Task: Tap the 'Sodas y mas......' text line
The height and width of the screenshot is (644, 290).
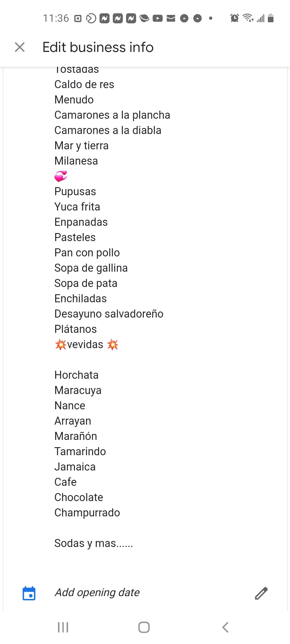Action: click(93, 543)
